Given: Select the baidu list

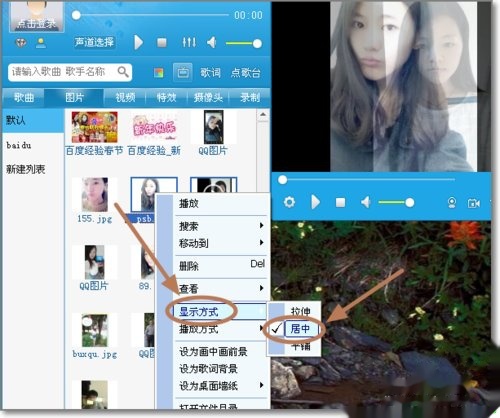Looking at the screenshot, I should (x=33, y=145).
